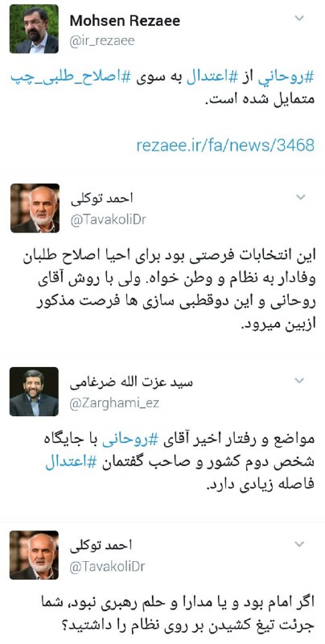Open avatar on first احمد توکلی tweet
The width and height of the screenshot is (325, 644).
(35, 208)
